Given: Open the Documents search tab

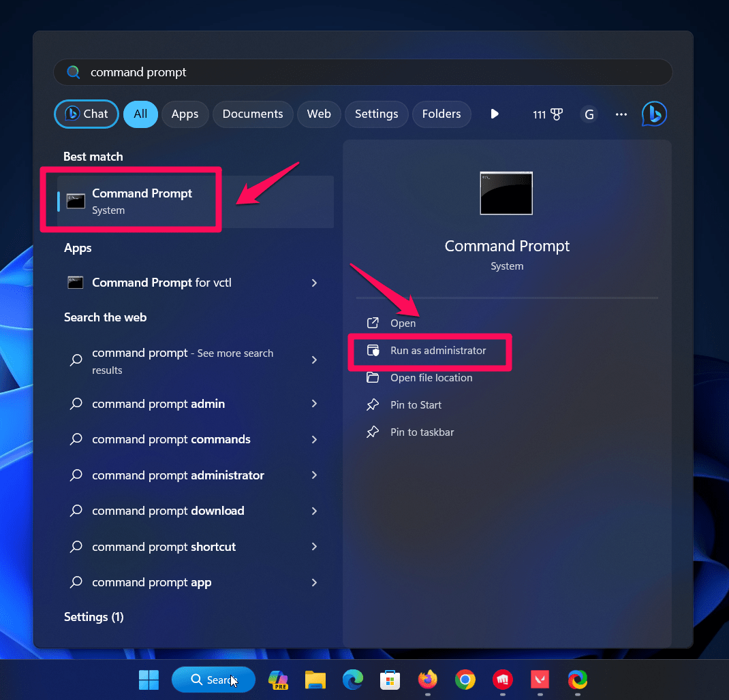Looking at the screenshot, I should (253, 114).
